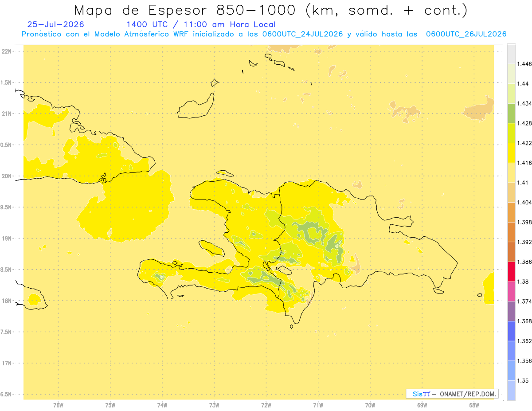
Task: Click the green 1.428–1.434 colorbar segment
Action: coord(511,114)
